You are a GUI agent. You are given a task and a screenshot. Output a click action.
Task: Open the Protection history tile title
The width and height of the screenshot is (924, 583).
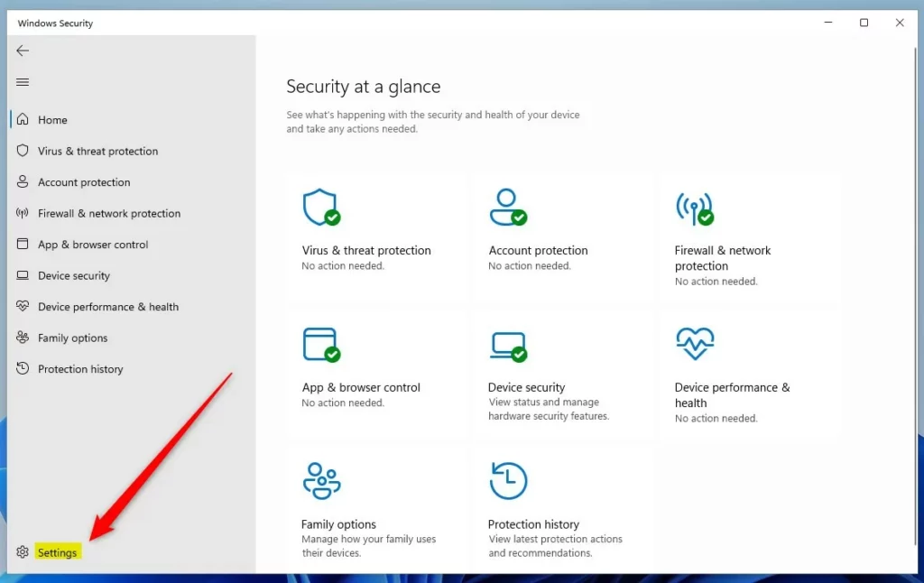(533, 524)
